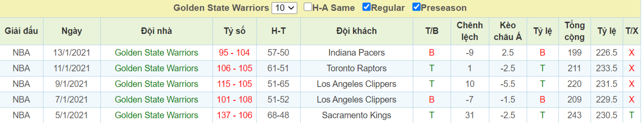Click the 101 - 108 score
Viewport: 644px width, 123px height.
point(234,100)
